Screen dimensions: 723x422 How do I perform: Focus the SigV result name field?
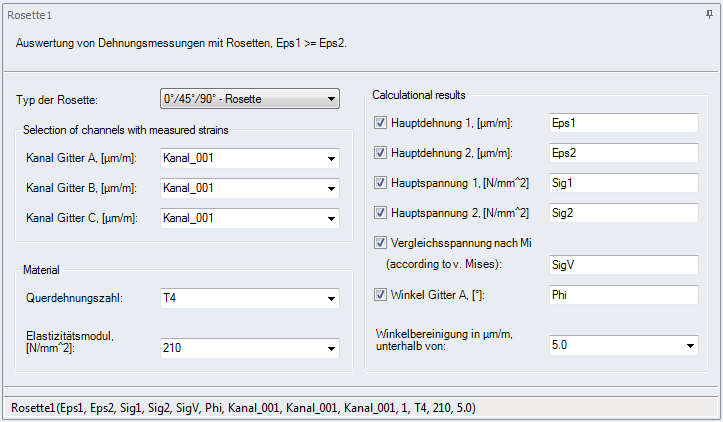(x=622, y=264)
